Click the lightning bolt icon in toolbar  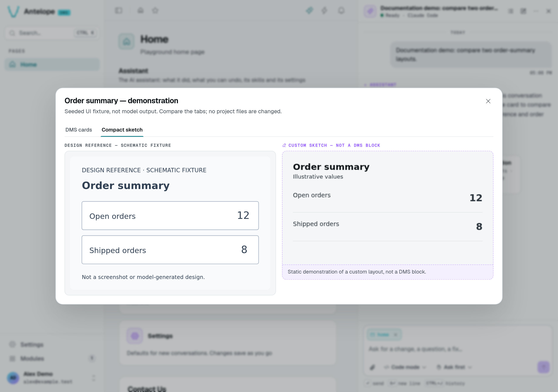tap(324, 10)
